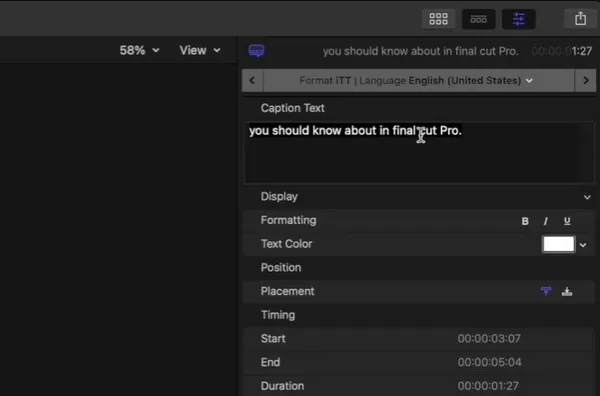600x396 pixels.
Task: Toggle the timeline filmstrip view button
Action: click(x=478, y=19)
